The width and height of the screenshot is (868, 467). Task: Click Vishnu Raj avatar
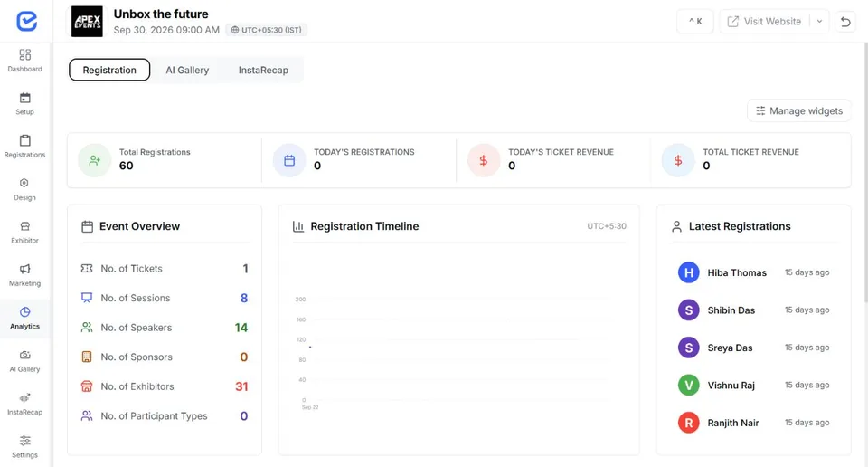coord(689,385)
